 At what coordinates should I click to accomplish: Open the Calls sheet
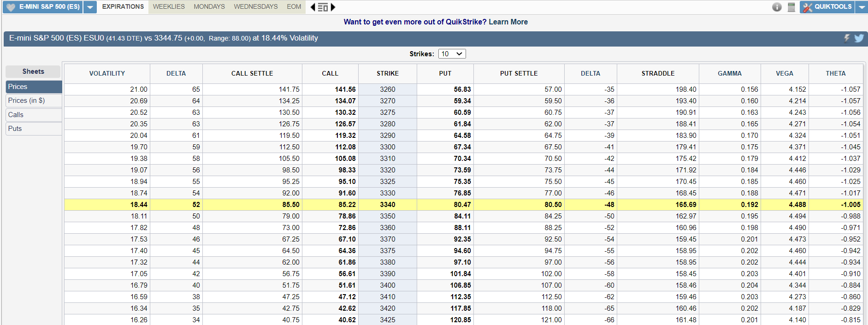[34, 115]
